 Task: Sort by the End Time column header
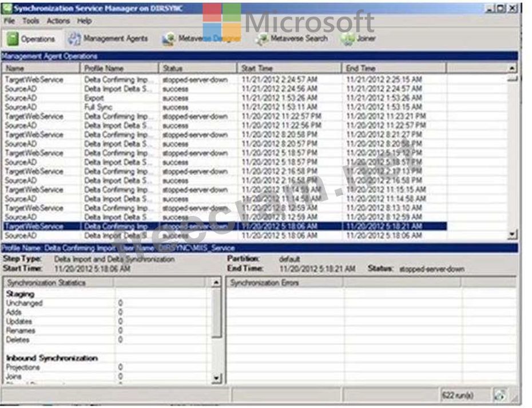coord(394,68)
